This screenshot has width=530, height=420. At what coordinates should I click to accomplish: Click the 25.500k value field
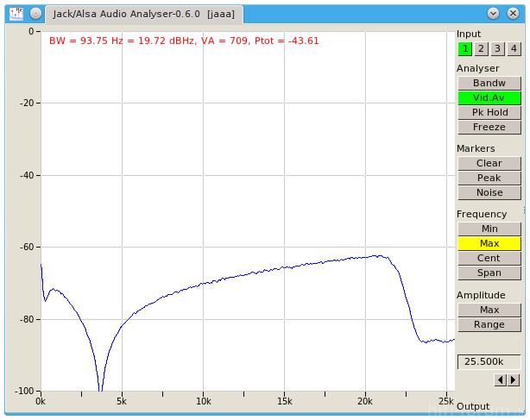[x=489, y=362]
